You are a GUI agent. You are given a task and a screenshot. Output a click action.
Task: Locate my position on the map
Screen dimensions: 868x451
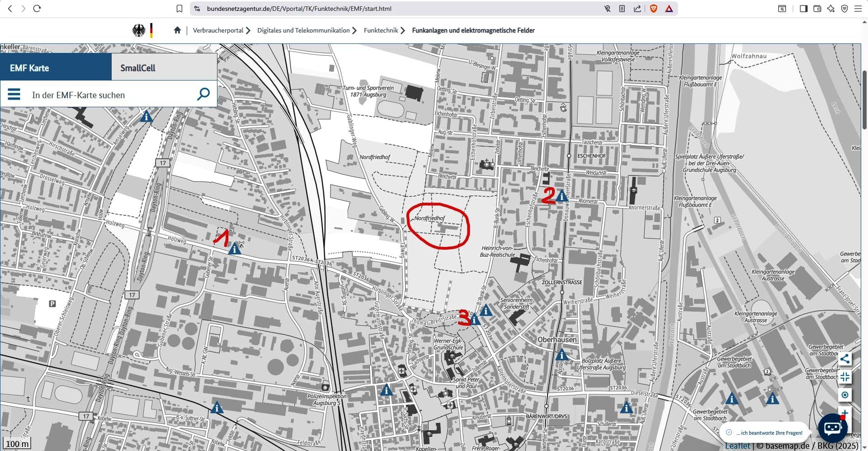844,395
